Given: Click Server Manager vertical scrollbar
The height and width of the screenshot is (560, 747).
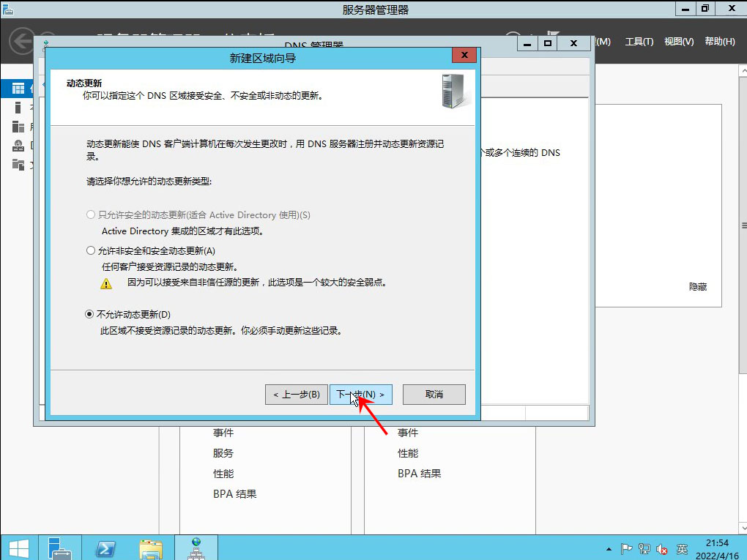Looking at the screenshot, I should pyautogui.click(x=743, y=225).
